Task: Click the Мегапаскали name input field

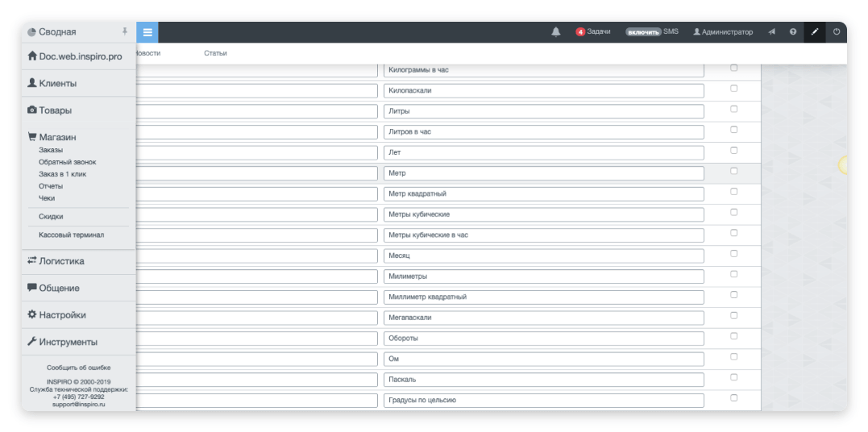Action: 543,318
